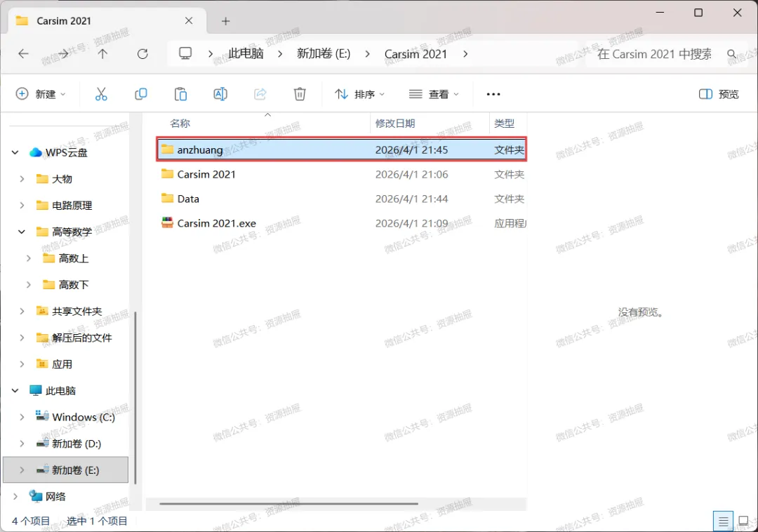758x532 pixels.
Task: Click the Windows (C:) drive icon
Action: [x=42, y=416]
